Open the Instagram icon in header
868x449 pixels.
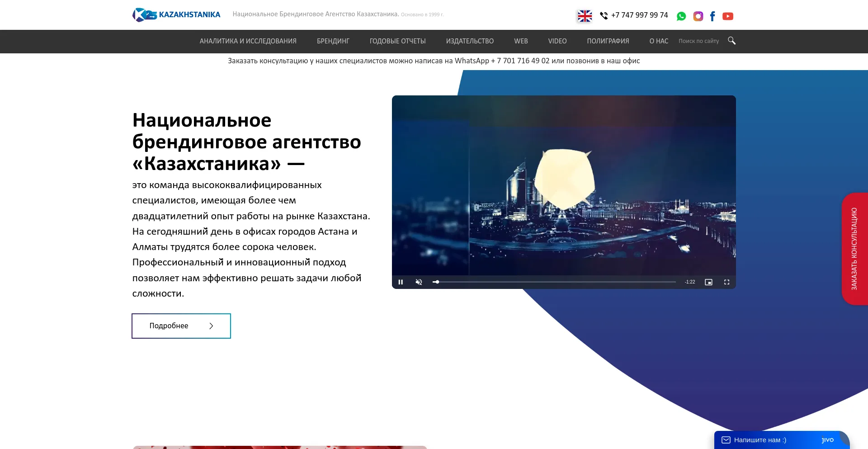click(698, 16)
